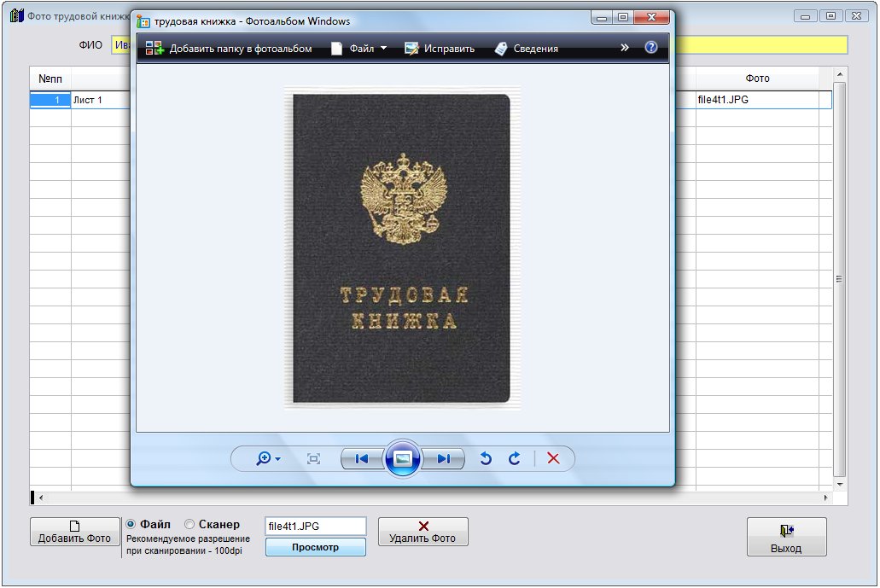Click the Добавить Фото button

74,532
